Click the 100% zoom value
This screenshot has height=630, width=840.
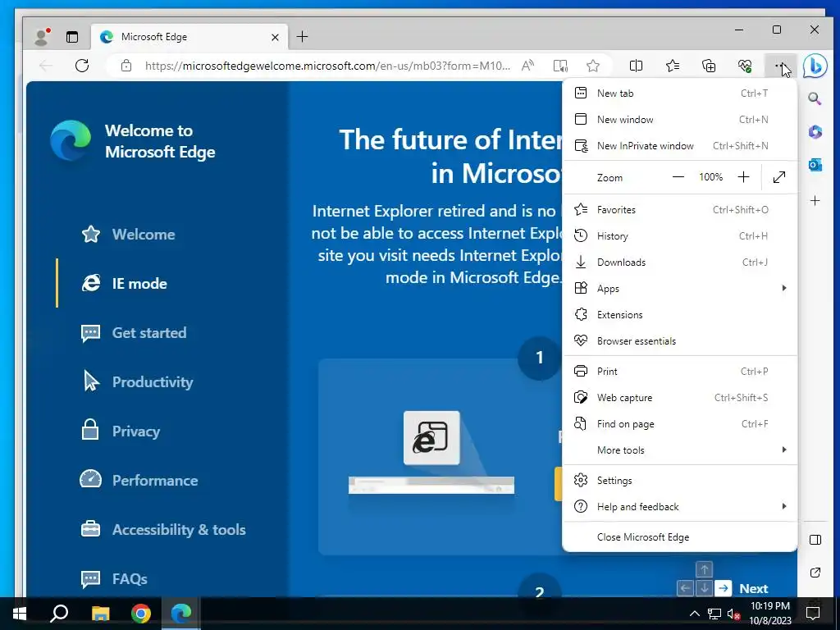coord(711,177)
